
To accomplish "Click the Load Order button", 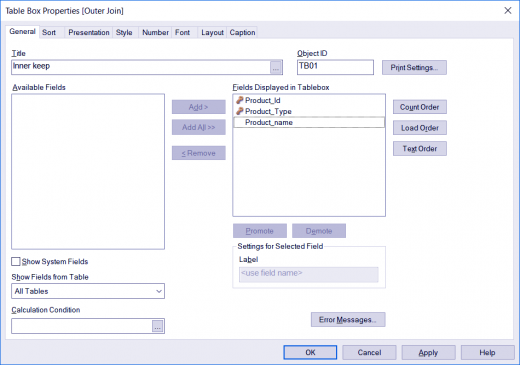I will (420, 128).
